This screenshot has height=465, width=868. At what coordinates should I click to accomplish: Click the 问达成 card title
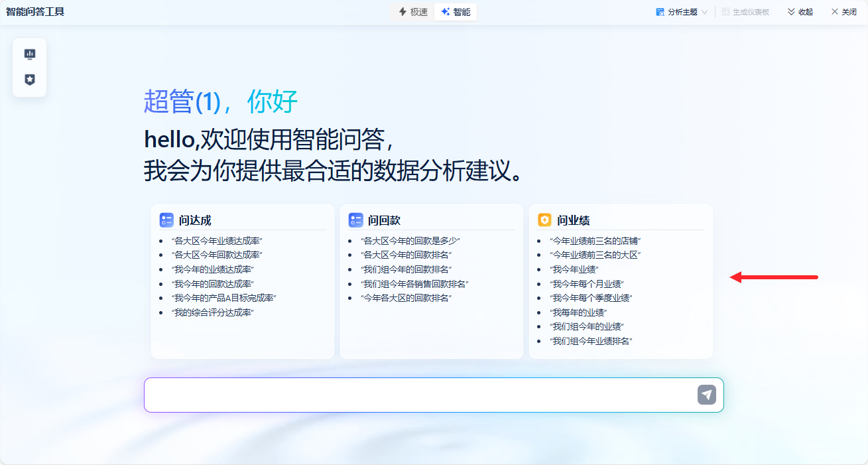point(195,221)
